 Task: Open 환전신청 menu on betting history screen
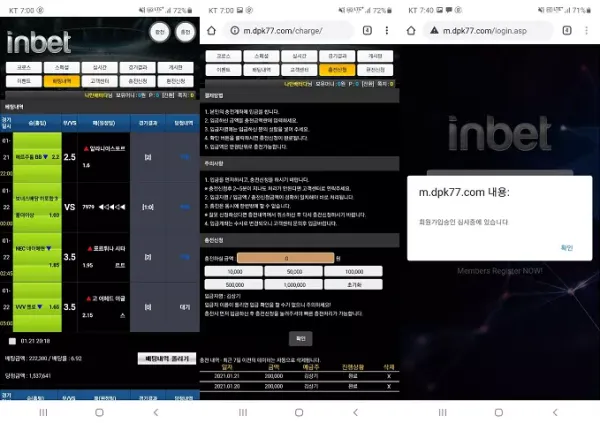click(x=175, y=81)
